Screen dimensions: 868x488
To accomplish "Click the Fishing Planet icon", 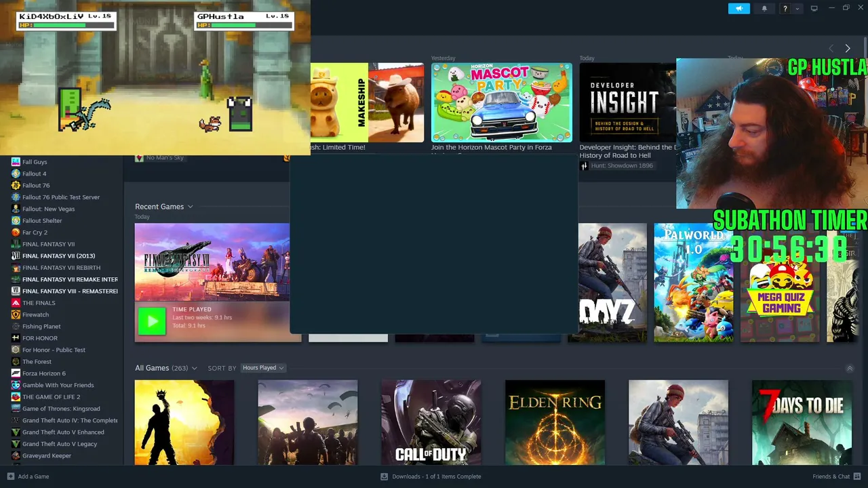I will click(16, 326).
